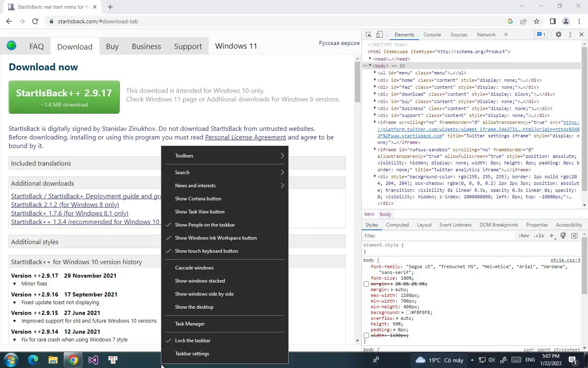Toggle Lock the taskbar option
Image resolution: width=588 pixels, height=368 pixels.
(x=225, y=341)
